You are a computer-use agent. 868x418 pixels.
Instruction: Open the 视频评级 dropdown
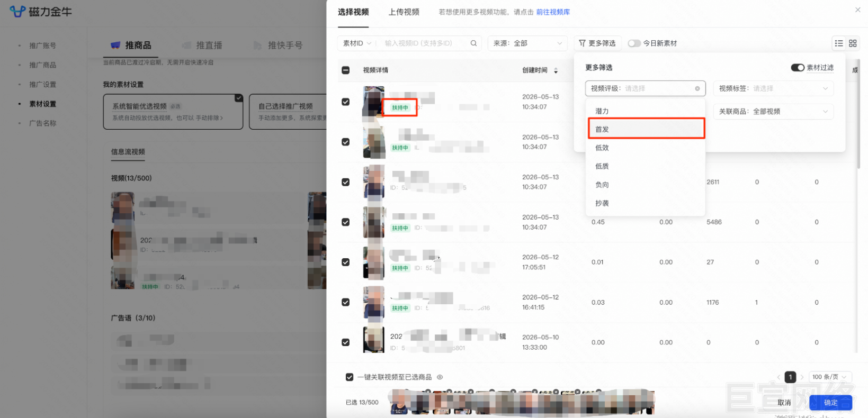(x=645, y=88)
